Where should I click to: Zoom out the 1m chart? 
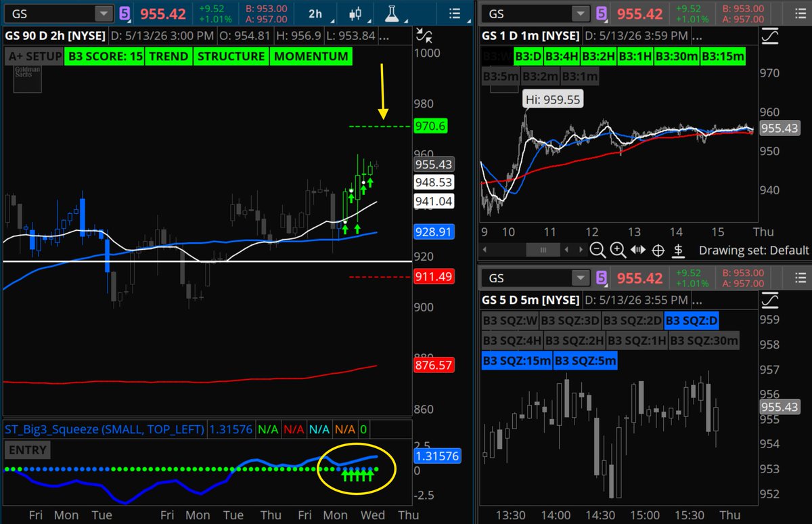(x=597, y=250)
